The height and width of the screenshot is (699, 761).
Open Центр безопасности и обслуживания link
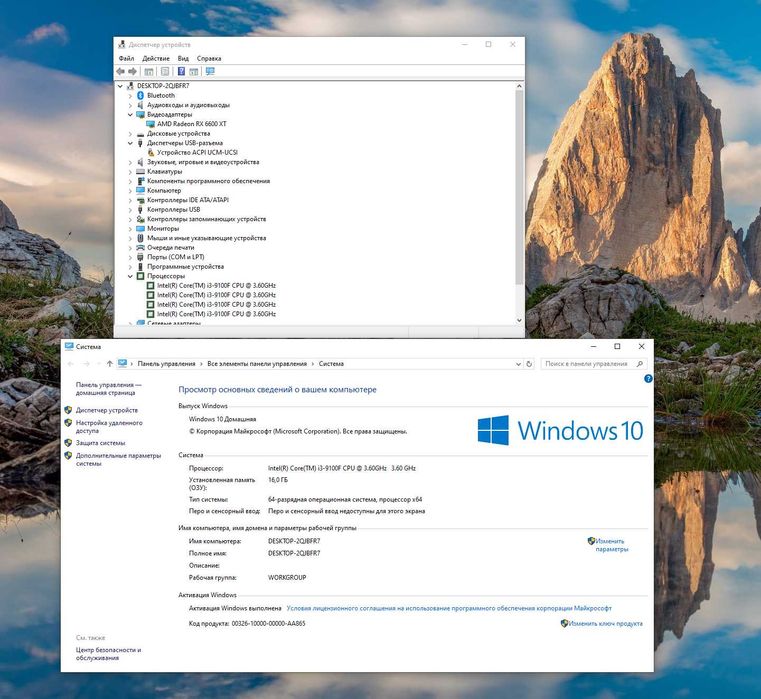pyautogui.click(x=108, y=653)
